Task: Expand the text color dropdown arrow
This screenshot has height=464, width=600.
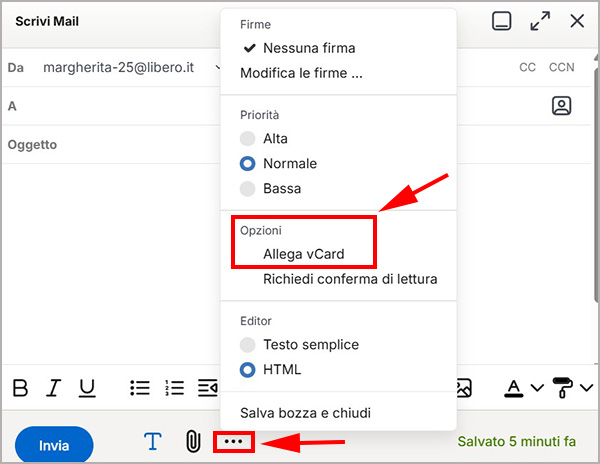Action: click(537, 388)
